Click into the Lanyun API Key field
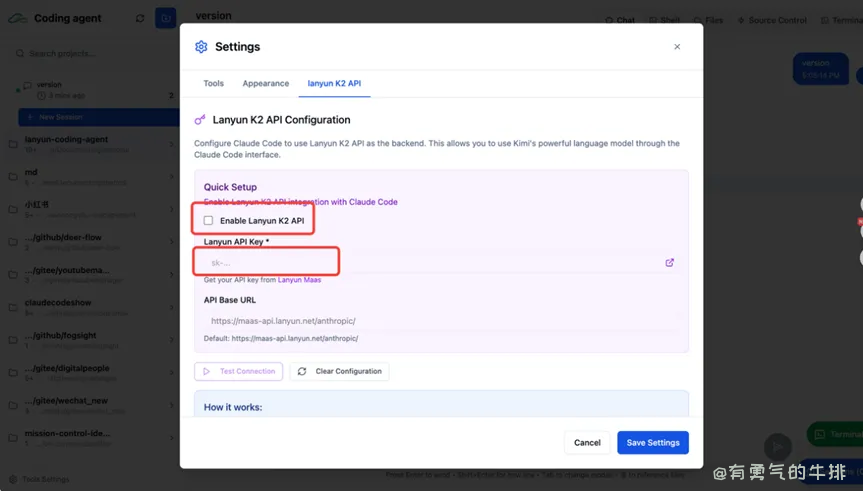 point(431,263)
